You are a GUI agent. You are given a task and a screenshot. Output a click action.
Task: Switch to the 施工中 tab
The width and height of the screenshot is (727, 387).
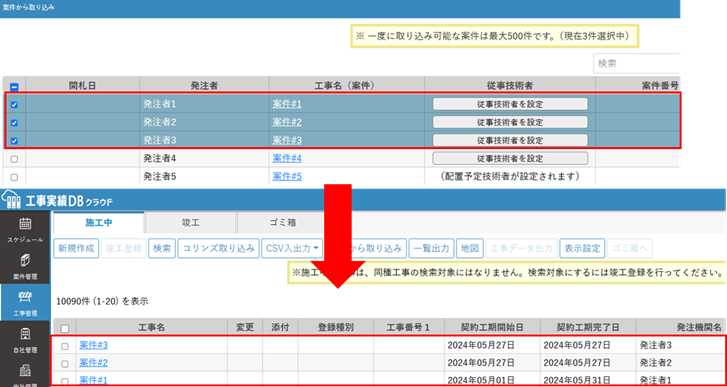pyautogui.click(x=99, y=222)
